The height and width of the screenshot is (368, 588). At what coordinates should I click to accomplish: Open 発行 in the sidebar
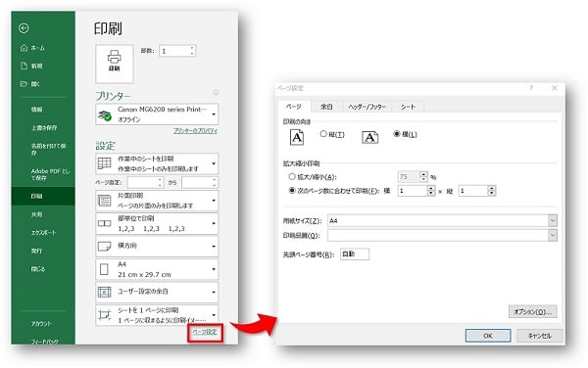tap(37, 251)
